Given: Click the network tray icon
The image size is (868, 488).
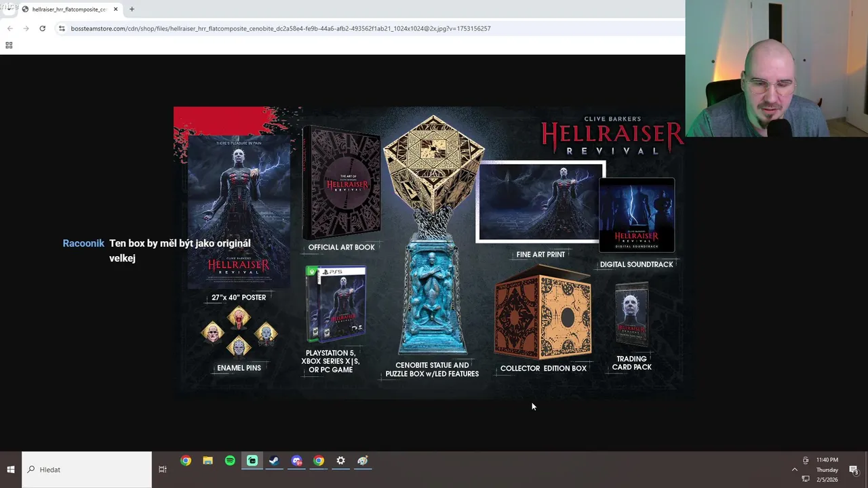Looking at the screenshot, I should click(x=806, y=479).
